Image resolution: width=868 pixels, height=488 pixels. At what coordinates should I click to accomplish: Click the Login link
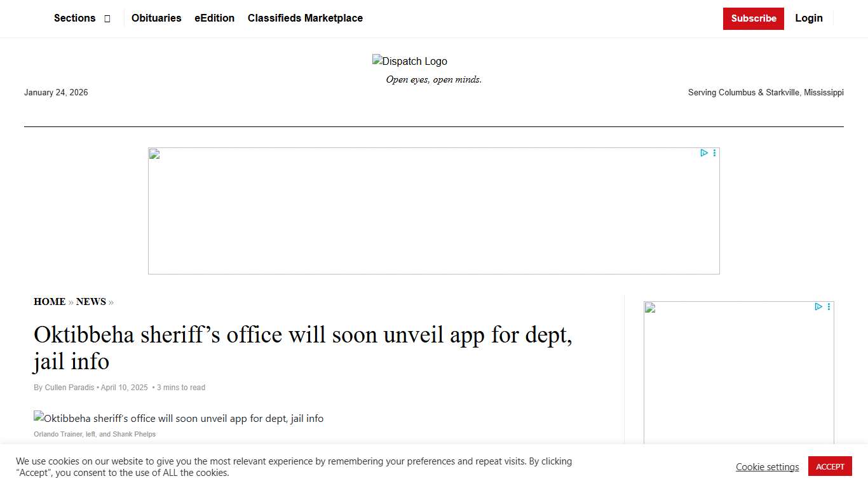tap(808, 18)
